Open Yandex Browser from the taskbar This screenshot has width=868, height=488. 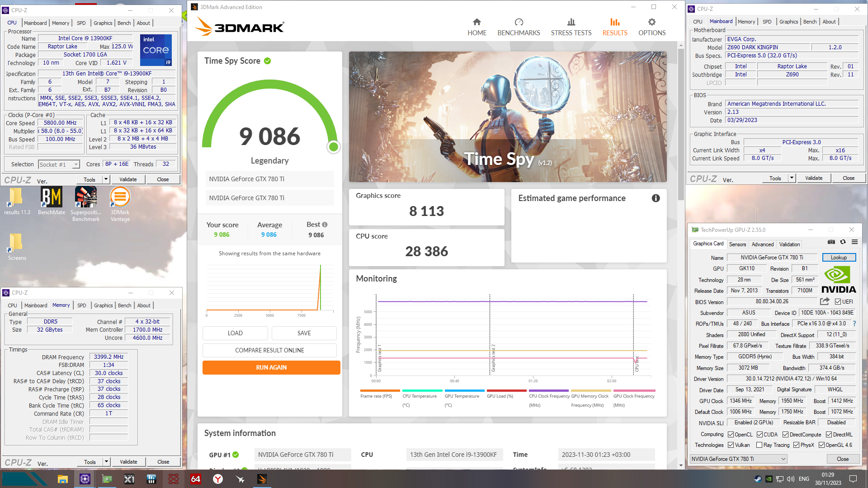click(x=217, y=479)
